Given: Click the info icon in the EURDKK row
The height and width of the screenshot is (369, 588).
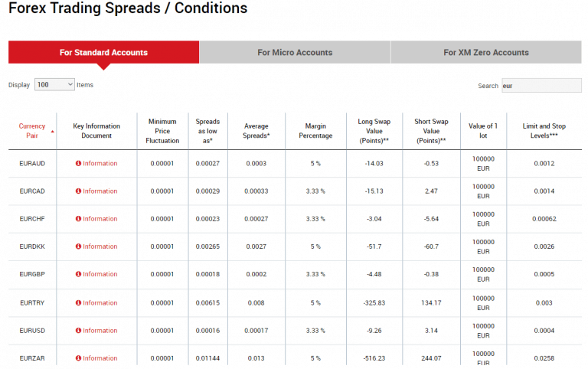Looking at the screenshot, I should point(78,247).
